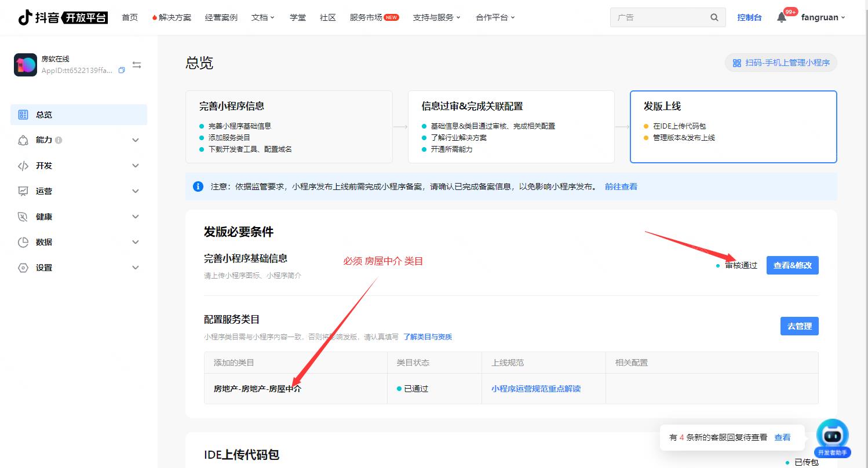Image resolution: width=868 pixels, height=468 pixels.
Task: Expand the 运营 sidebar section
Action: coord(136,191)
